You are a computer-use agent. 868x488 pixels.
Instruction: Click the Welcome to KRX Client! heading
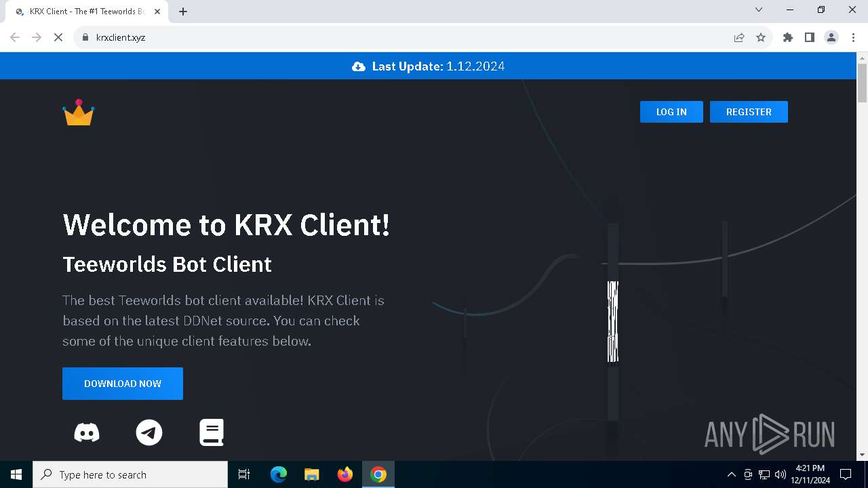click(226, 224)
